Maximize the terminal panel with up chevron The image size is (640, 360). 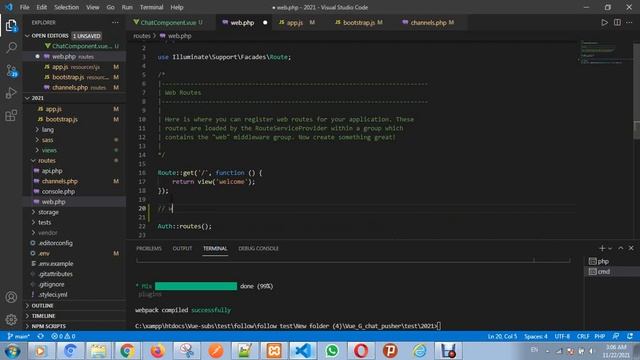click(x=620, y=248)
